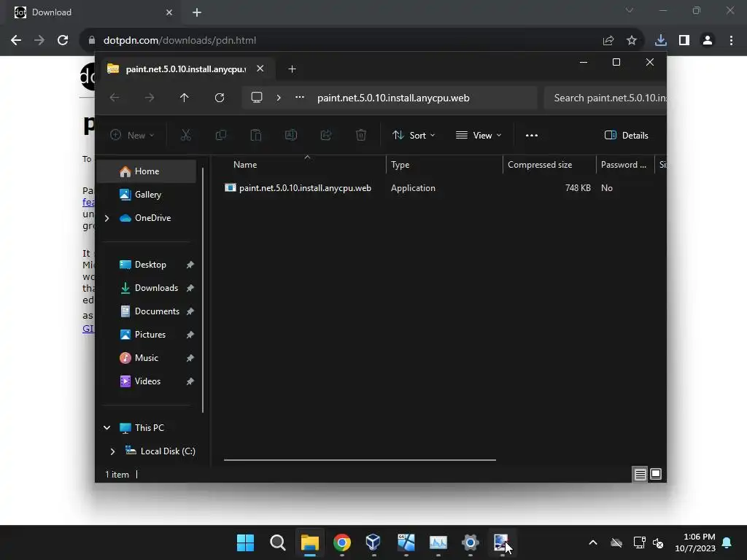Switch to large thumbnails view icon in status bar
The image size is (747, 560).
pos(656,474)
